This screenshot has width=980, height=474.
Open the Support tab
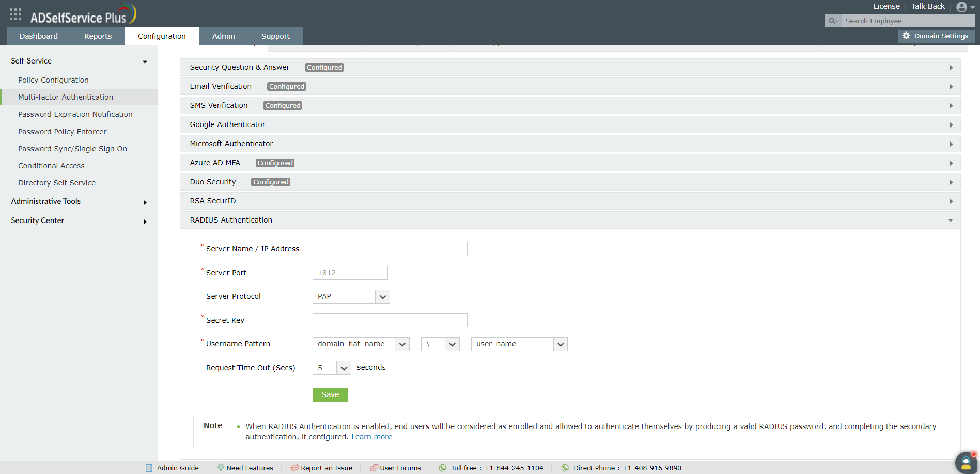(x=275, y=36)
